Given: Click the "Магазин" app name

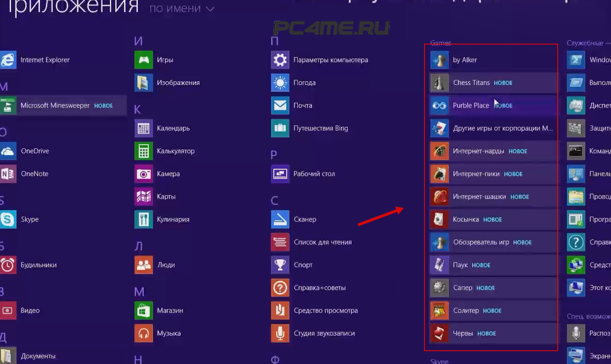Looking at the screenshot, I should (170, 311).
